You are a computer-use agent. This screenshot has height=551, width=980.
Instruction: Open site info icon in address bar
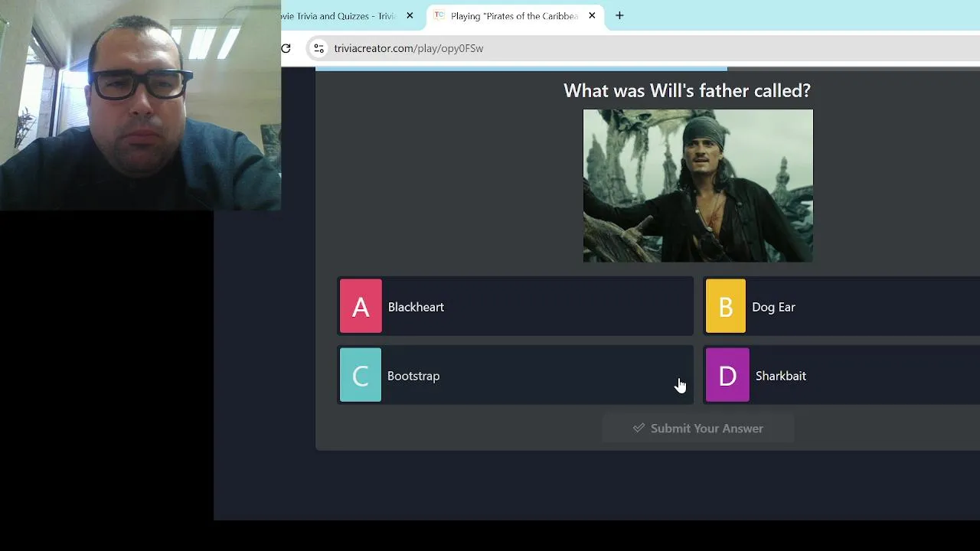click(318, 48)
